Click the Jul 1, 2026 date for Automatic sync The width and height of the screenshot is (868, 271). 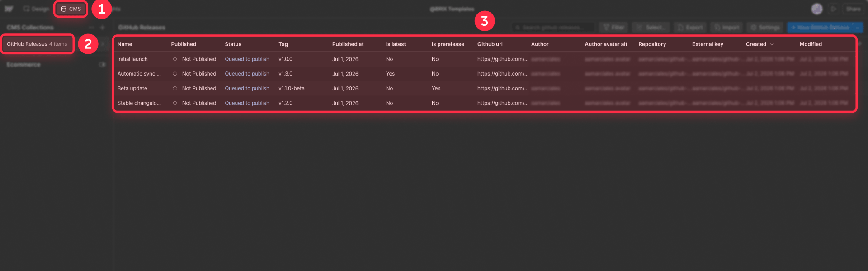345,74
